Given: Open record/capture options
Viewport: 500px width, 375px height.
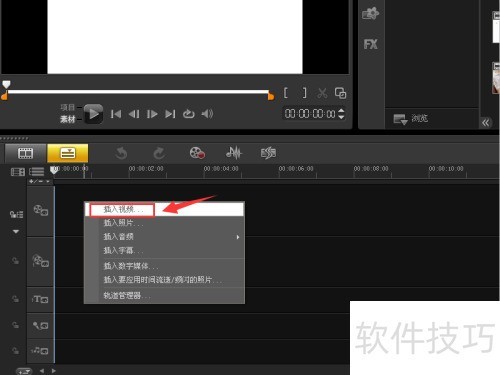Looking at the screenshot, I should [197, 153].
